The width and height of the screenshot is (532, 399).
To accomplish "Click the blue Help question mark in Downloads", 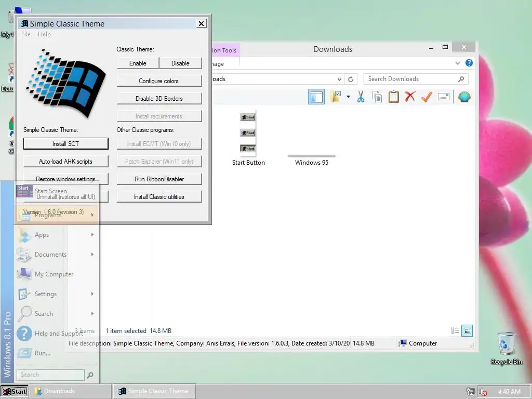I will (x=469, y=63).
